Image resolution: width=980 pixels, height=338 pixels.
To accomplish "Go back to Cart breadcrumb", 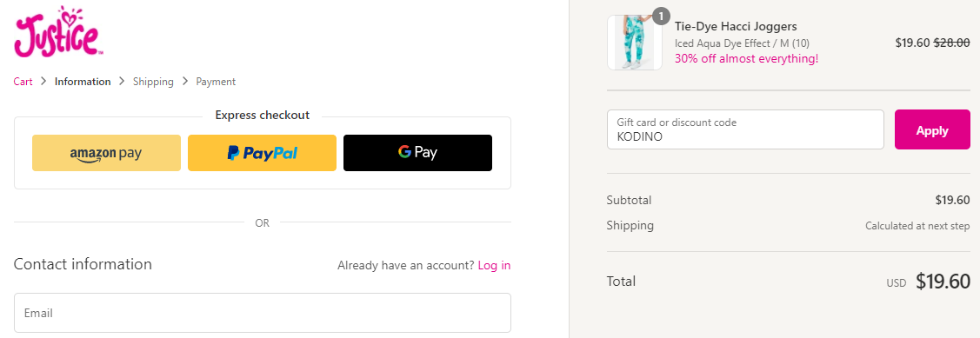I will 23,82.
